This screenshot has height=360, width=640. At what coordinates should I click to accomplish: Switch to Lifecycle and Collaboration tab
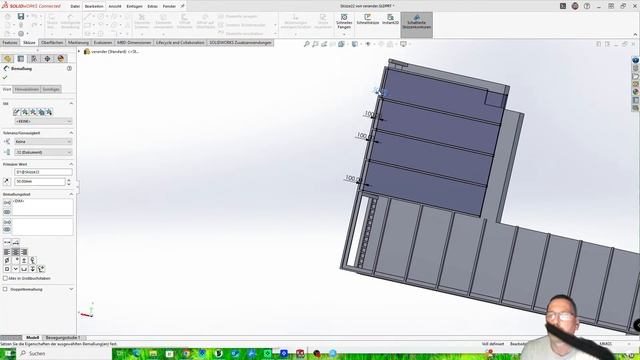(x=180, y=42)
